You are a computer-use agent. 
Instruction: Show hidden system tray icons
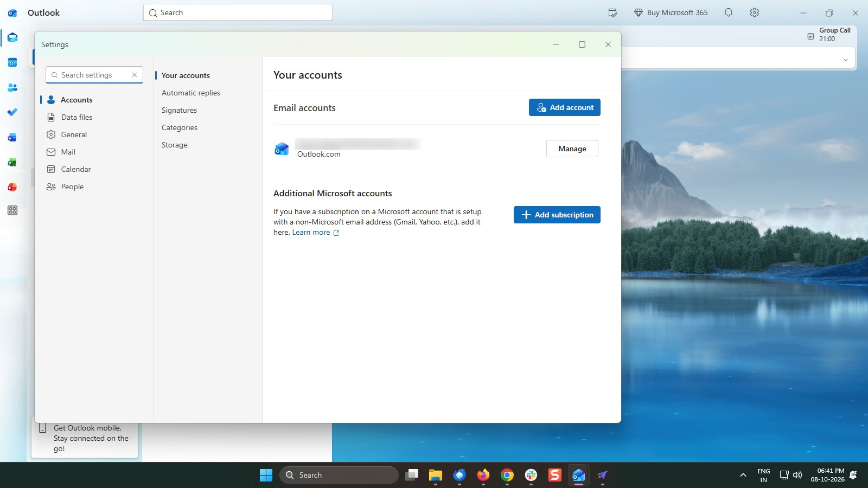(743, 475)
